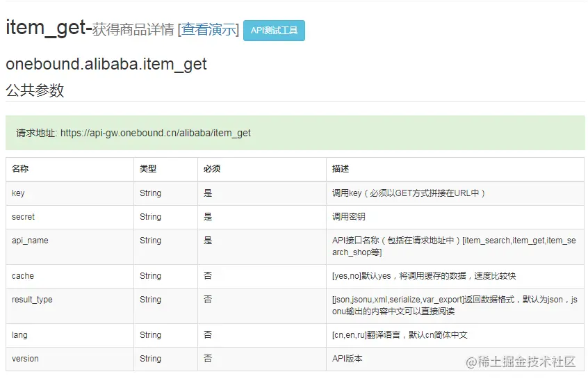
Task: Select description 调用key（必须以GET方式拼接在URL中）
Action: 409,193
